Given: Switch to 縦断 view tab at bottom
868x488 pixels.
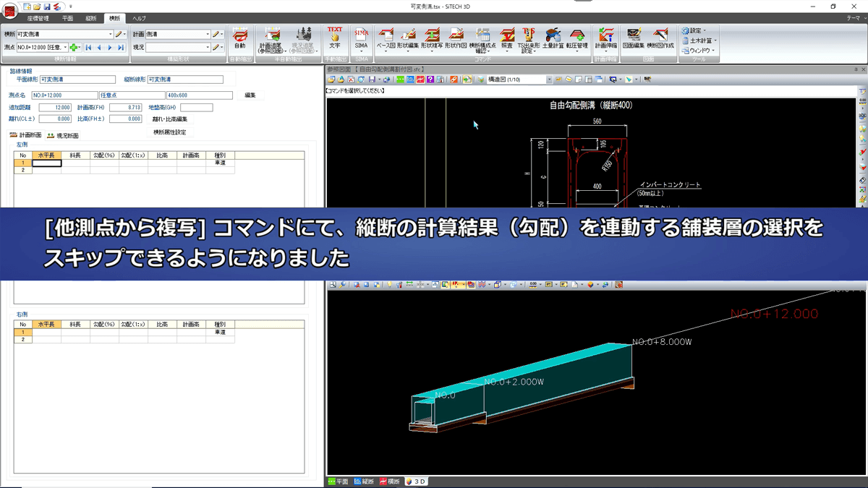Looking at the screenshot, I should click(365, 481).
